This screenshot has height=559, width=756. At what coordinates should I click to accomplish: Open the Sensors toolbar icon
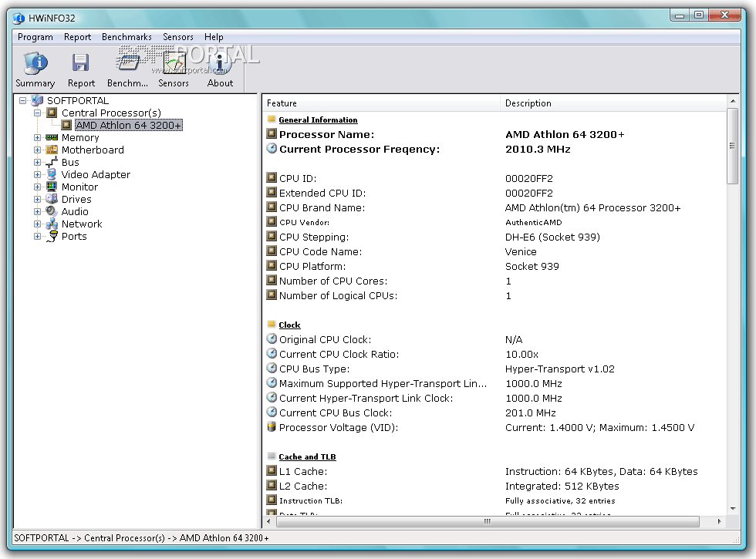coord(174,64)
